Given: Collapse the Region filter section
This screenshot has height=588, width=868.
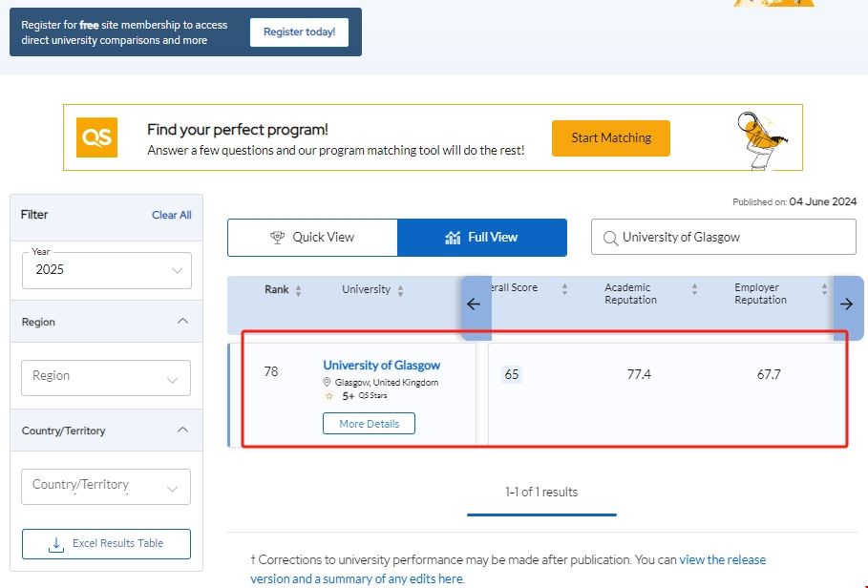Looking at the screenshot, I should (183, 322).
